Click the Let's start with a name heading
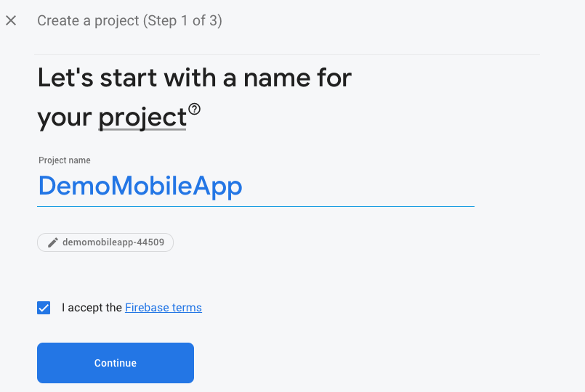This screenshot has height=392, width=585. (194, 97)
